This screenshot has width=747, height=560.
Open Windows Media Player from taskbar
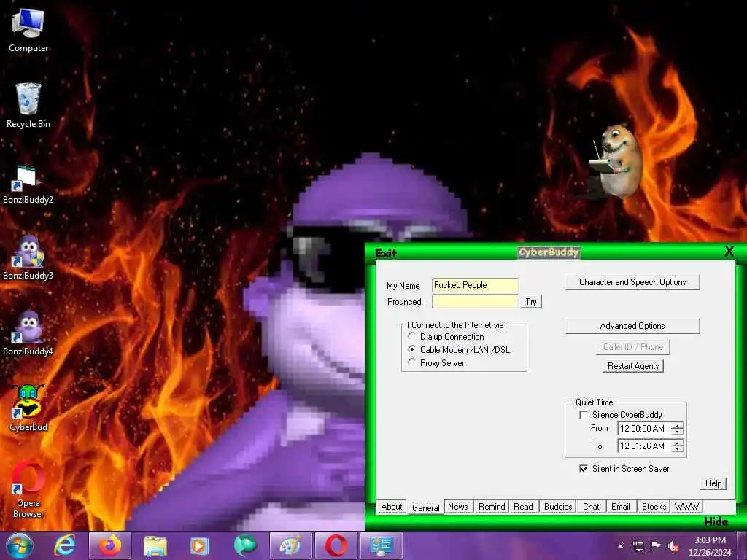[x=200, y=545]
